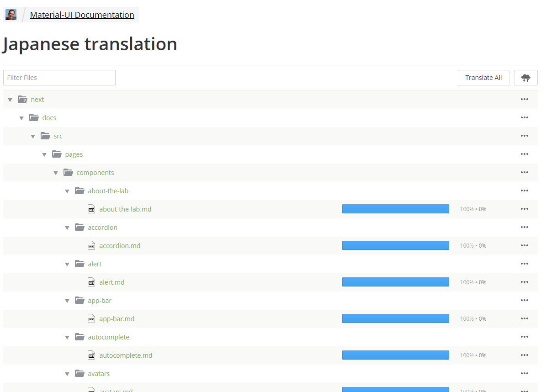Open the alert.md file
The width and height of the screenshot is (546, 392).
pyautogui.click(x=112, y=282)
